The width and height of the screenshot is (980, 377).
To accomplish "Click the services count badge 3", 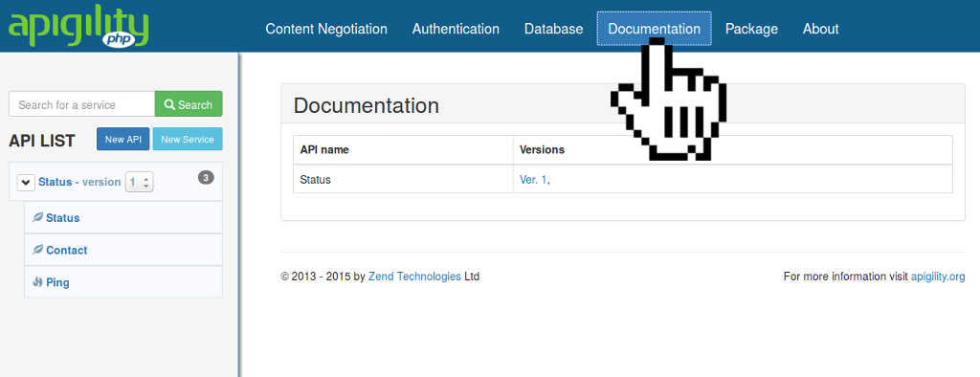I will click(x=207, y=178).
